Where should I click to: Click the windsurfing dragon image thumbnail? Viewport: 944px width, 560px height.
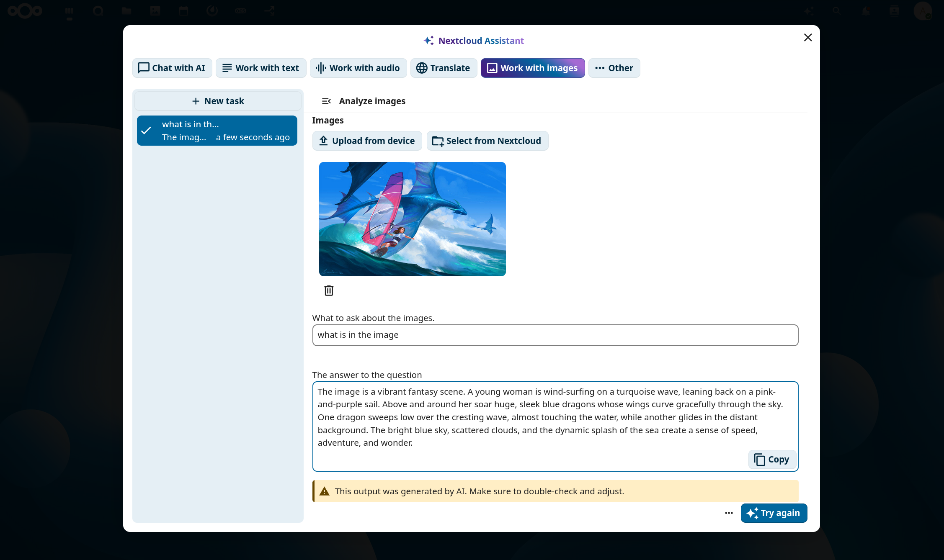412,219
